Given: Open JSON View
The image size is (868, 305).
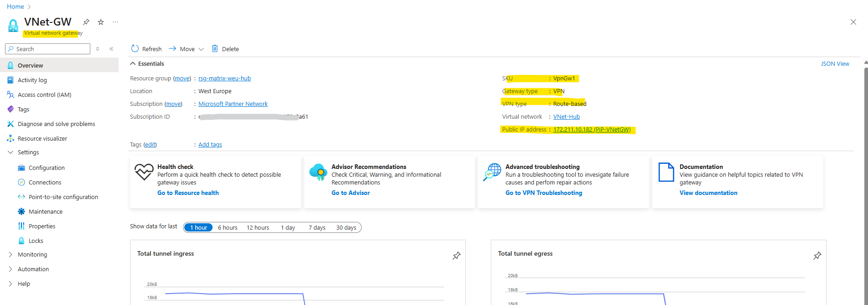Looking at the screenshot, I should 835,63.
